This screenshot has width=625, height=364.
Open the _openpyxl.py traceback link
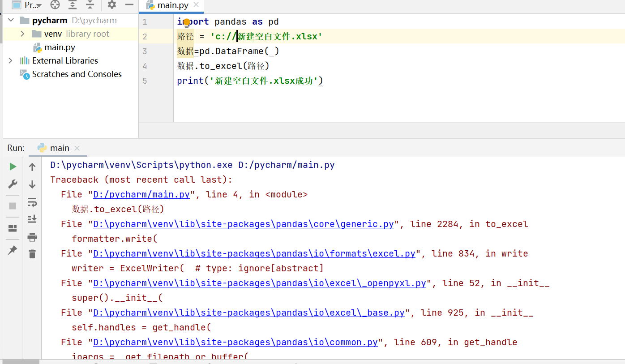[260, 283]
